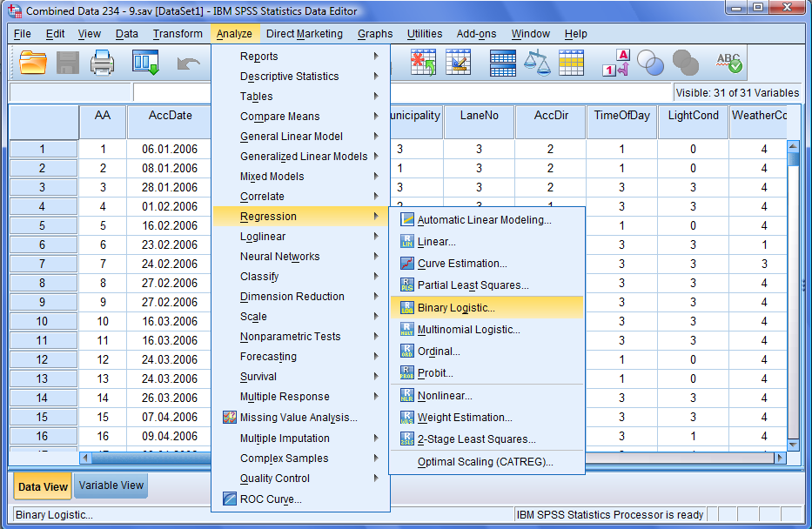
Task: Open the Neural Networks menu entry
Action: [x=301, y=256]
